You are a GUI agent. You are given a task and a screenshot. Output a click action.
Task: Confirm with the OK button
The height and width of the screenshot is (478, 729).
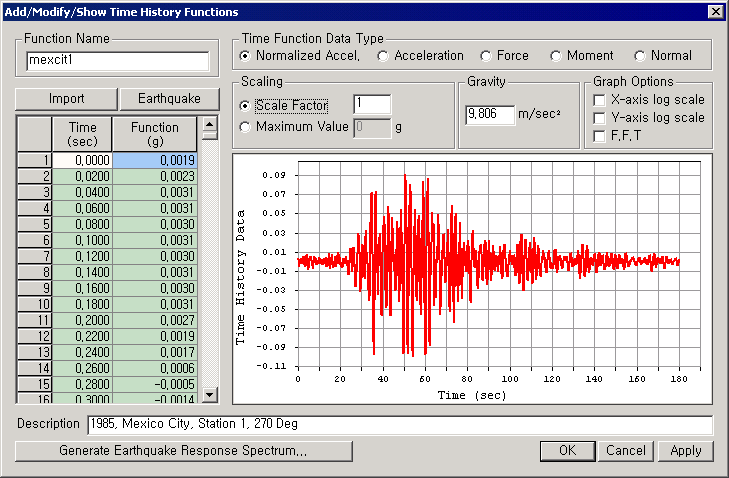568,451
